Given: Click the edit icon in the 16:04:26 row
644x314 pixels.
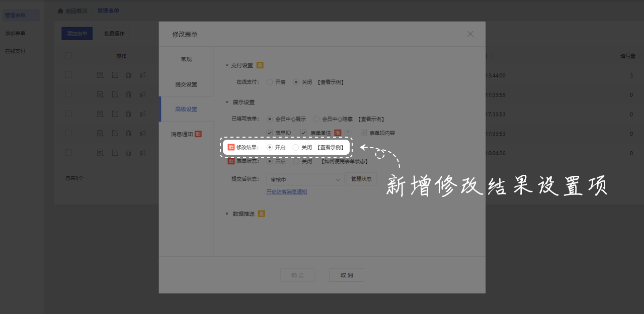Looking at the screenshot, I should pos(115,152).
